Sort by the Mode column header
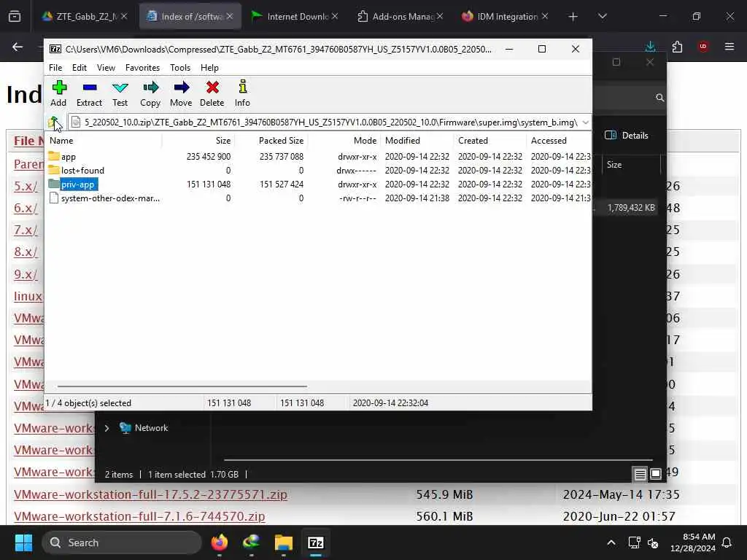 344,141
